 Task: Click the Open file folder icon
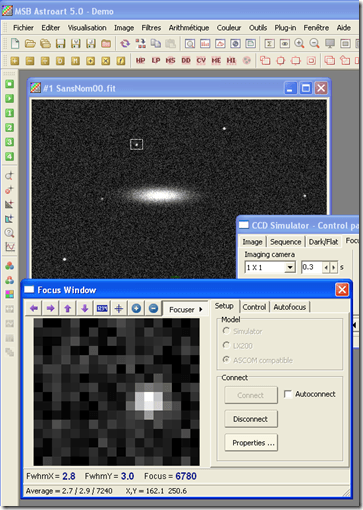tap(30, 43)
